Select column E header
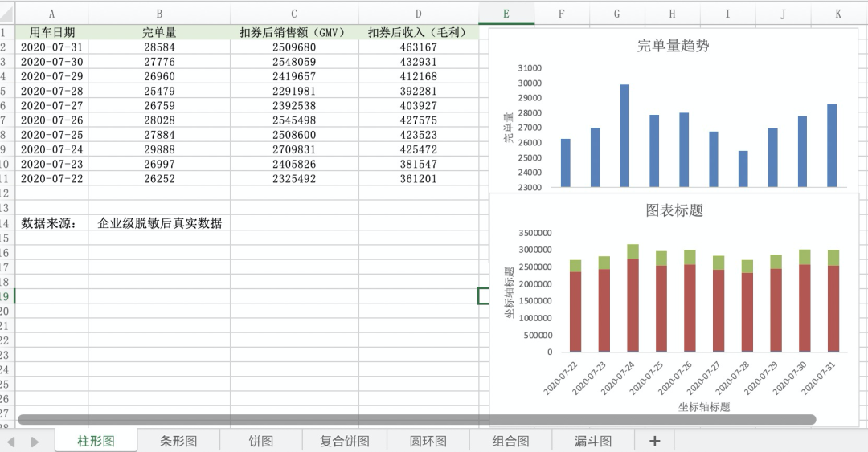The image size is (868, 452). click(506, 14)
